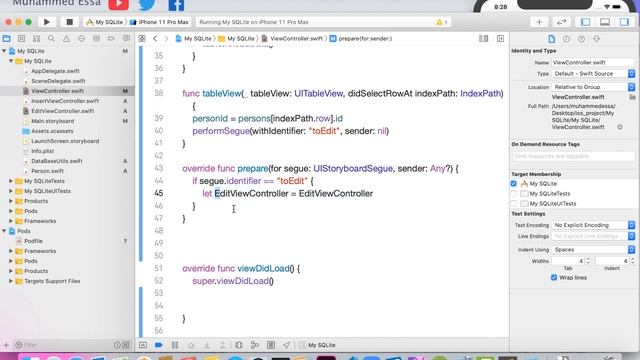This screenshot has height=360, width=640.
Task: Open the Test navigator tab
Action: 81,38
